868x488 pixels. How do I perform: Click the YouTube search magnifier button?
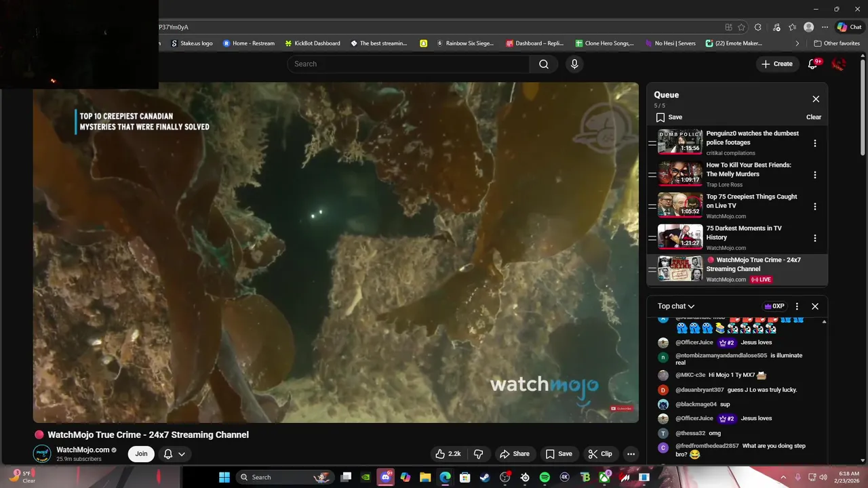point(544,64)
